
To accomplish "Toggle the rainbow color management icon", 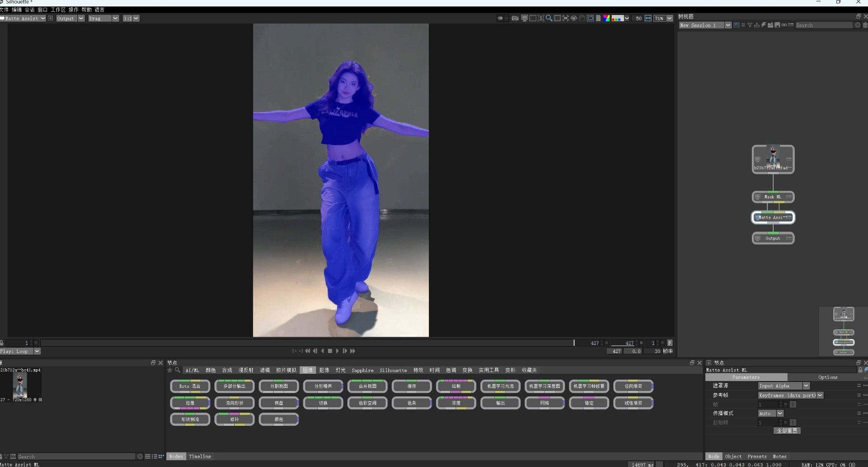I will click(607, 19).
